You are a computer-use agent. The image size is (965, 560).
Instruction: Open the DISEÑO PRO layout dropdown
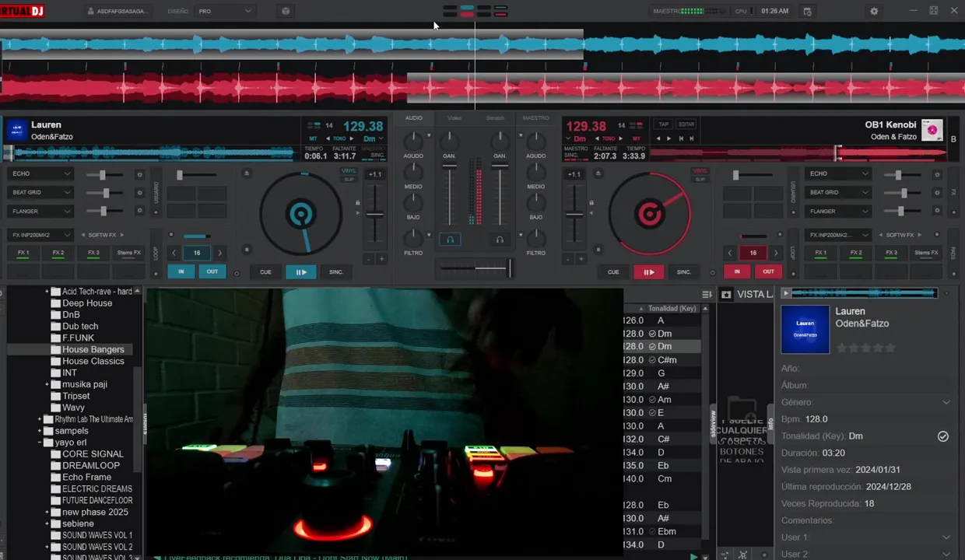coord(226,12)
